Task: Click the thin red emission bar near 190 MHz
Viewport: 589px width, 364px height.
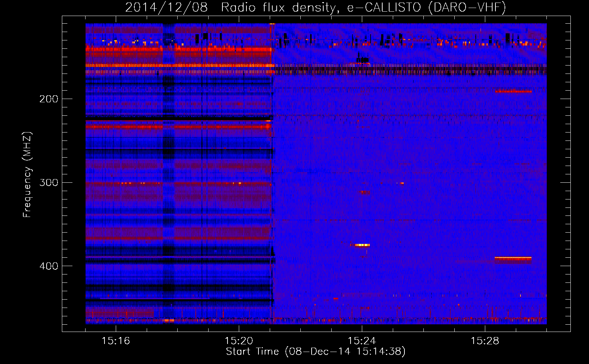Action: pyautogui.click(x=513, y=91)
